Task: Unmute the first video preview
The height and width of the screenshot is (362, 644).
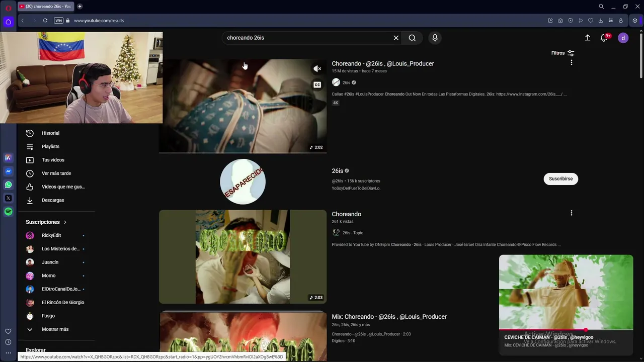Action: tap(317, 69)
